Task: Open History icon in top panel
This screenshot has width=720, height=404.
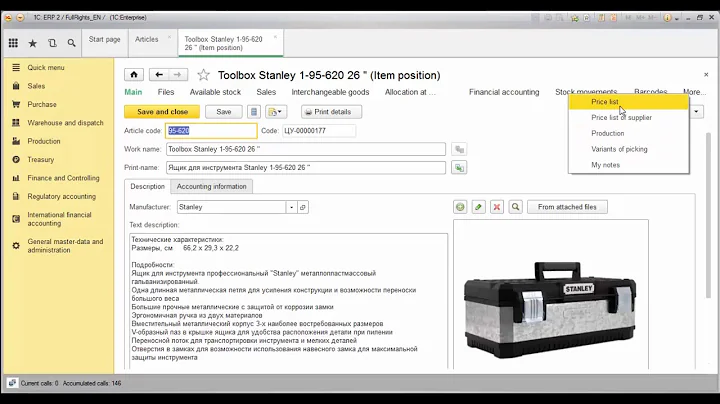Action: pos(52,43)
